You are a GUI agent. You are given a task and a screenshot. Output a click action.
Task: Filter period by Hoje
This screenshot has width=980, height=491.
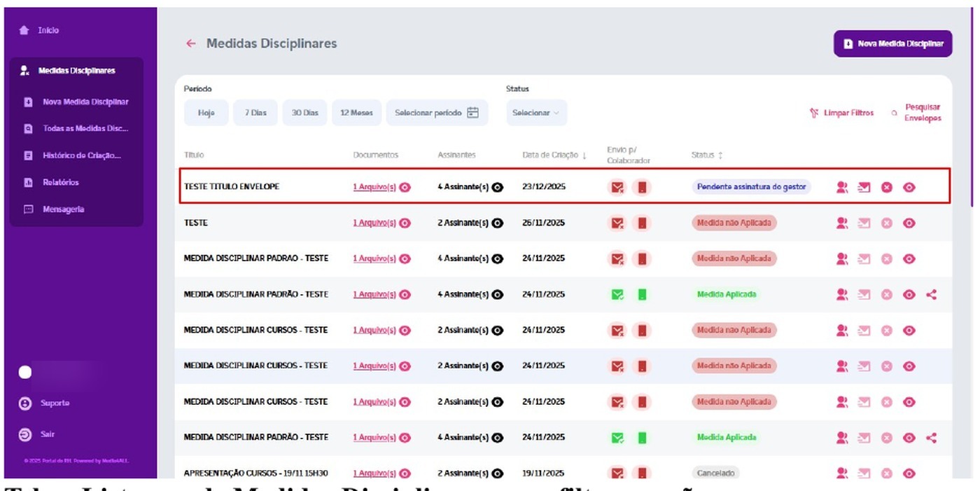coord(206,113)
